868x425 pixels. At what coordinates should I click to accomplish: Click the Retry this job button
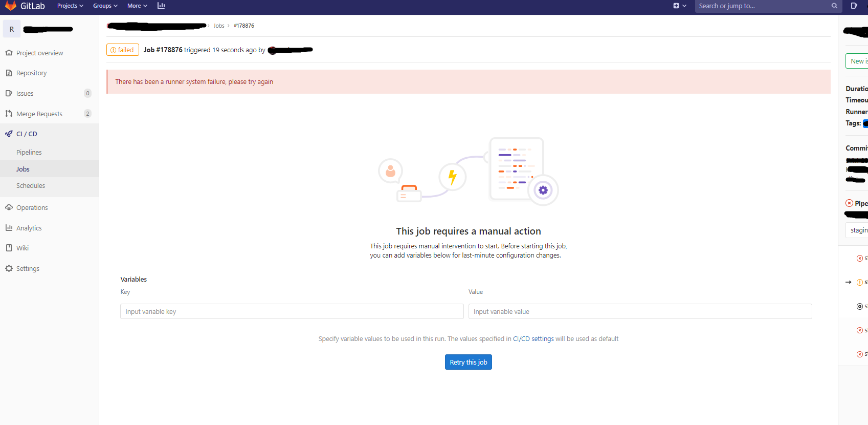coord(468,362)
